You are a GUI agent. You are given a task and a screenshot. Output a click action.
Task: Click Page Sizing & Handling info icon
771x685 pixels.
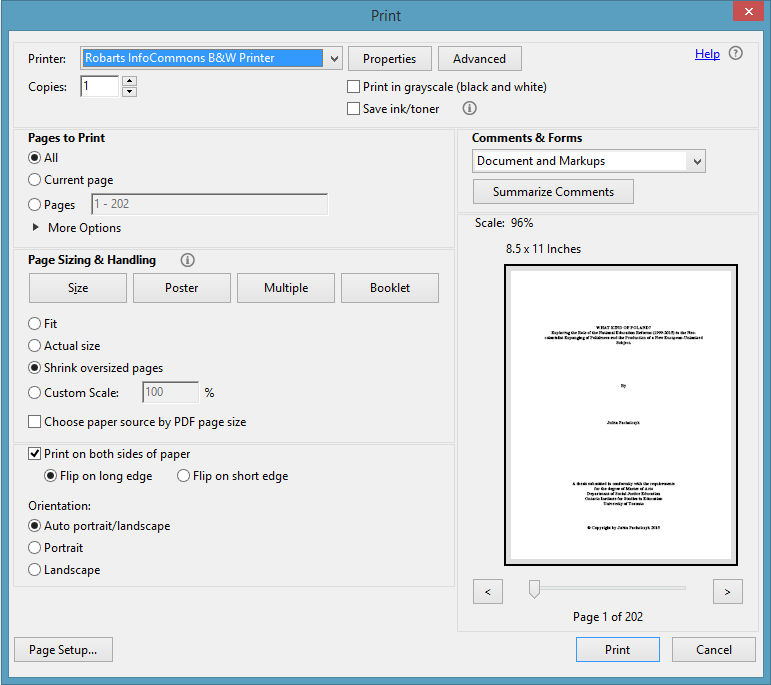pyautogui.click(x=187, y=260)
